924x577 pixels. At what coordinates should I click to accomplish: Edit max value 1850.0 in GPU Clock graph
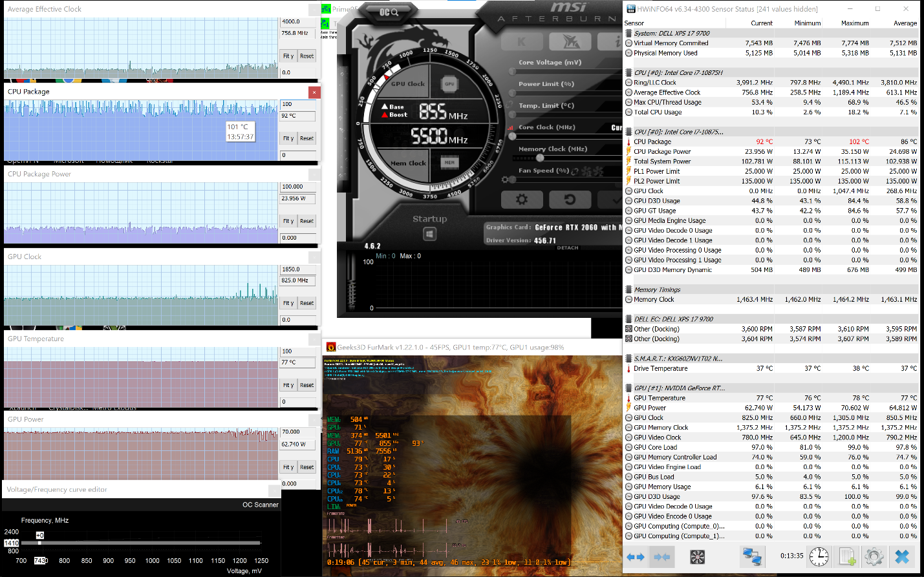pos(298,269)
